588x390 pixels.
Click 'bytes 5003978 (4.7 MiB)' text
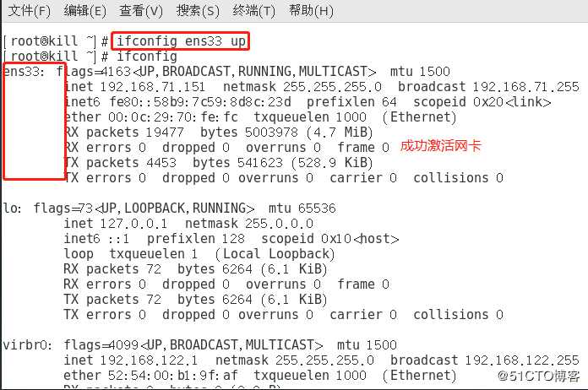click(x=286, y=133)
